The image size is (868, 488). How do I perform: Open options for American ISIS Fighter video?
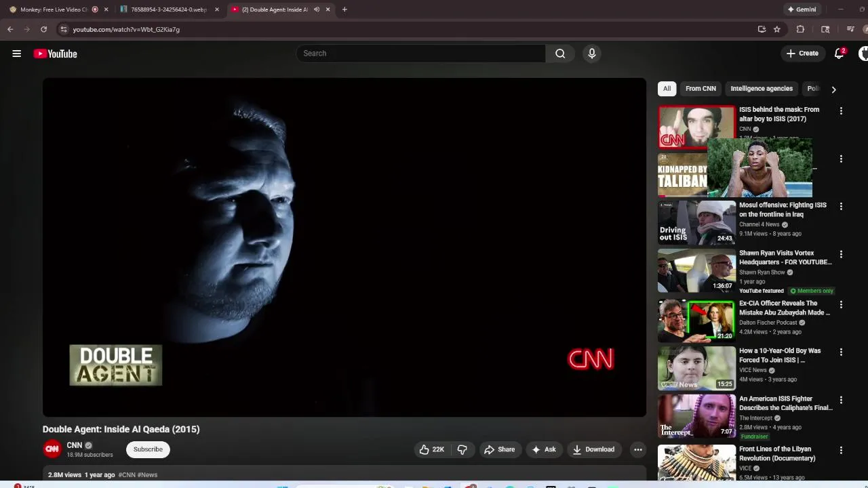(x=841, y=400)
